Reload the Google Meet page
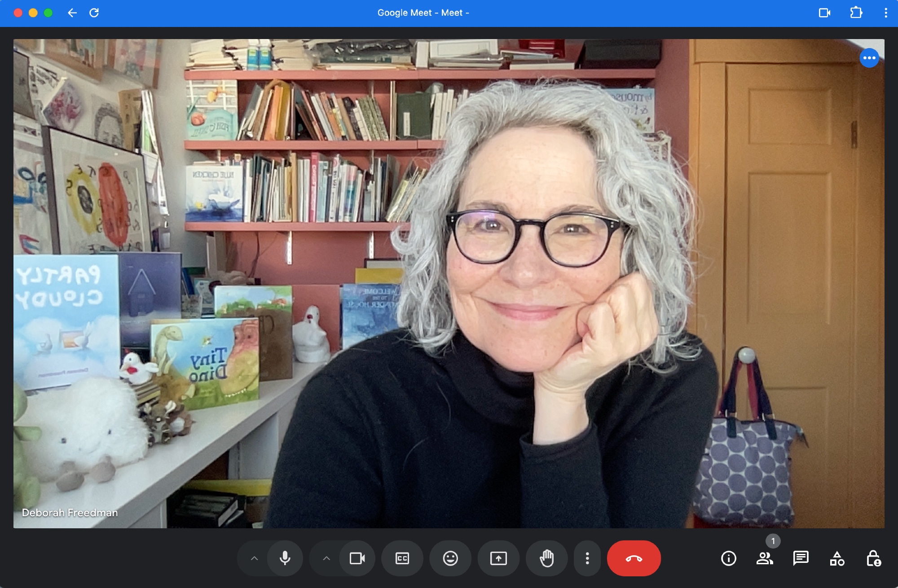The image size is (898, 588). point(94,13)
